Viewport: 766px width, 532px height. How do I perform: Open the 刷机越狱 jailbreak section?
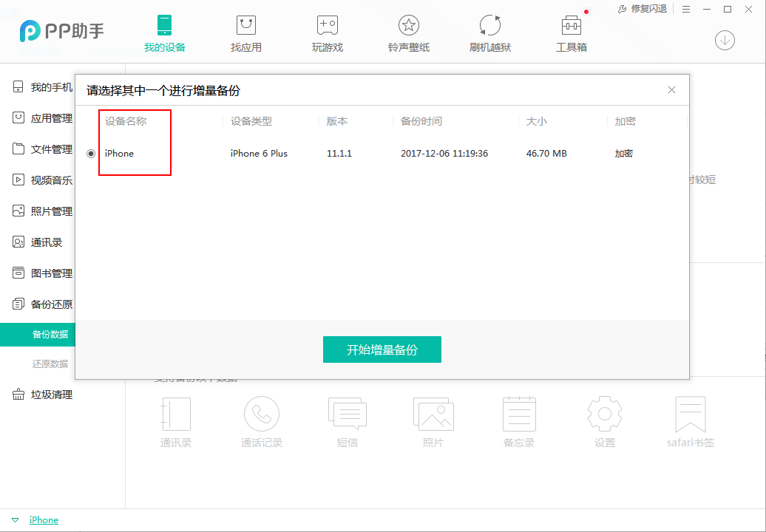[489, 33]
